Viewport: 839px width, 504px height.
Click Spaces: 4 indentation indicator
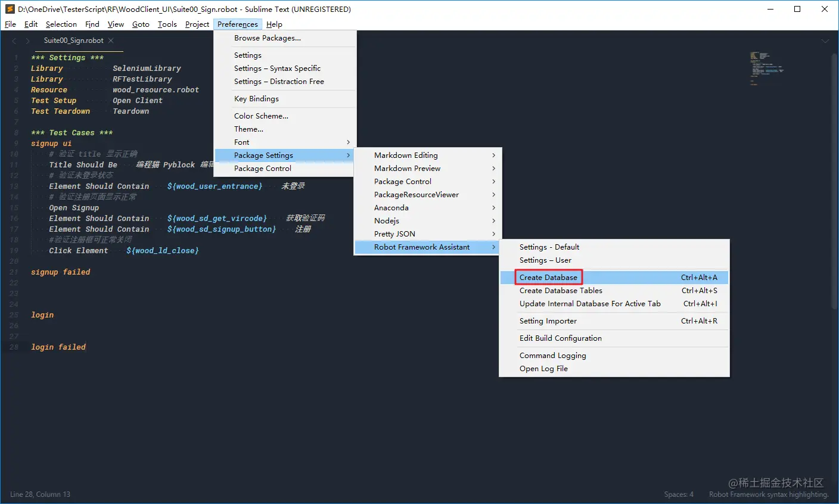pos(679,494)
